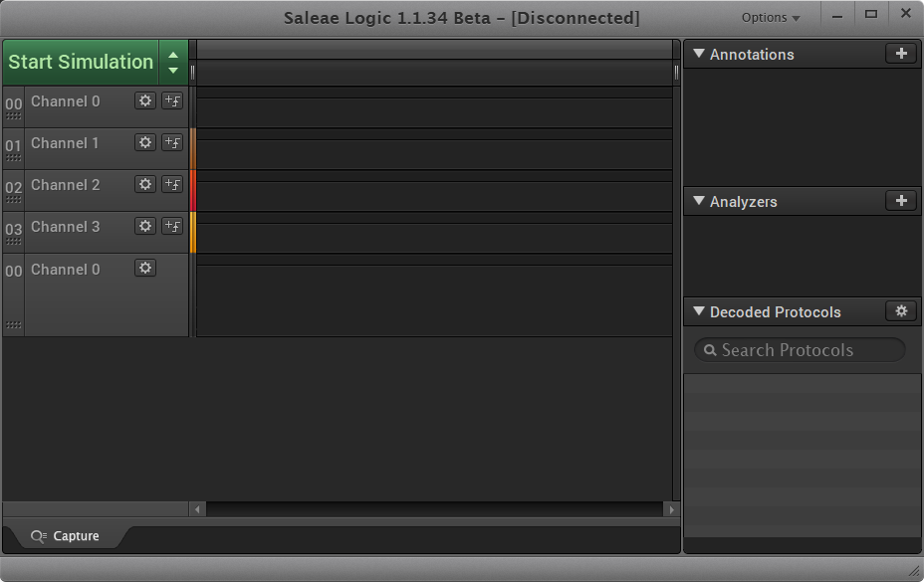Image resolution: width=924 pixels, height=582 pixels.
Task: Grab the Channel 0 digital row drag handle
Action: coord(13,116)
